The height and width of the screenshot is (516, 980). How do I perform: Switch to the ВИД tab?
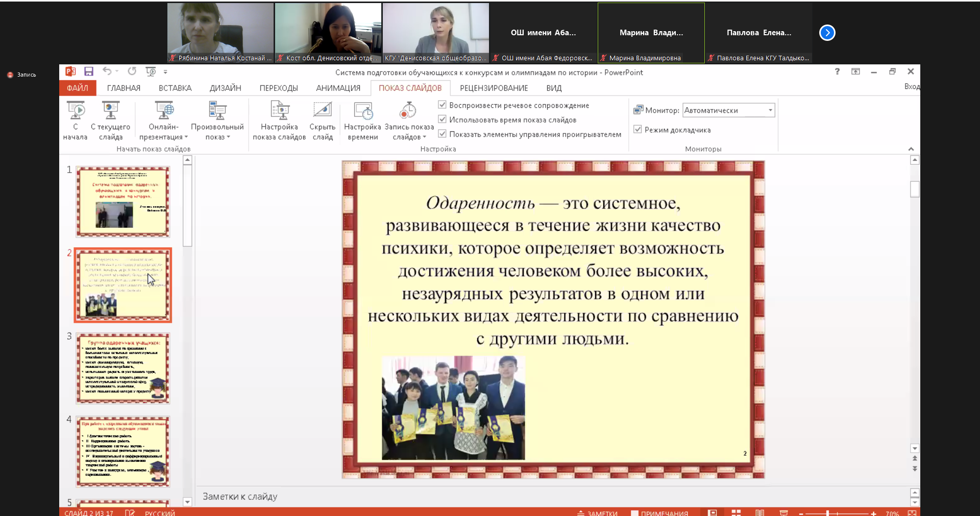tap(554, 88)
